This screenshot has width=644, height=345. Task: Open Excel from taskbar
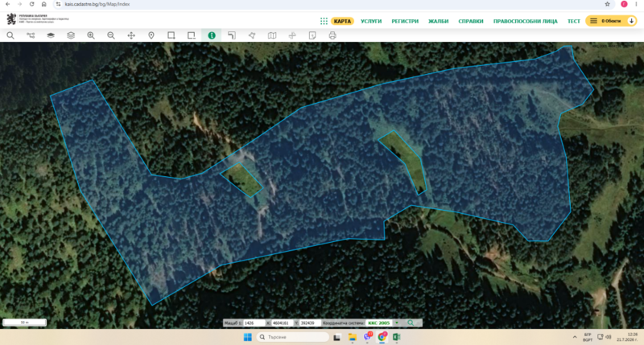396,337
